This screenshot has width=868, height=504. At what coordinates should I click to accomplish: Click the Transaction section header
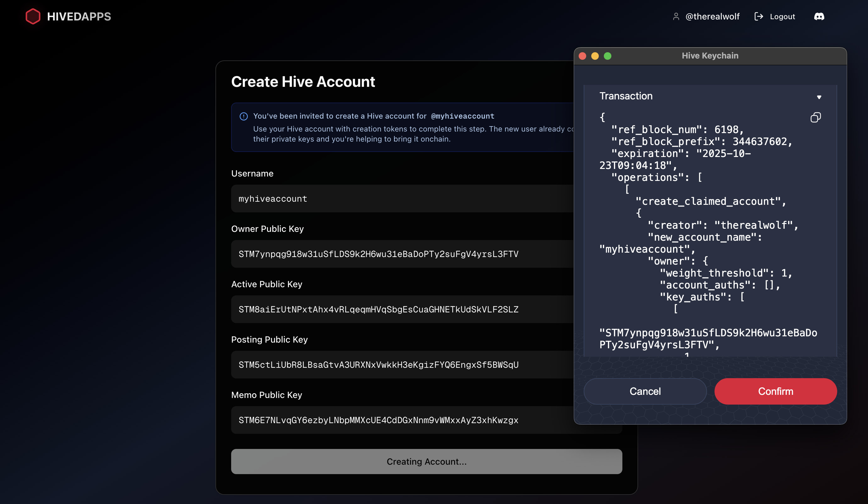(626, 96)
